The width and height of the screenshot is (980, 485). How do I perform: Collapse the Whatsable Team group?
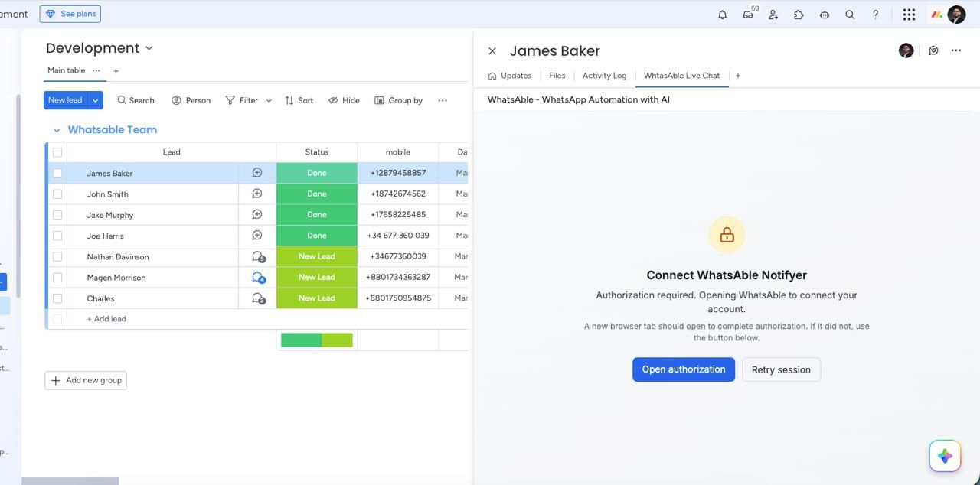pyautogui.click(x=57, y=130)
